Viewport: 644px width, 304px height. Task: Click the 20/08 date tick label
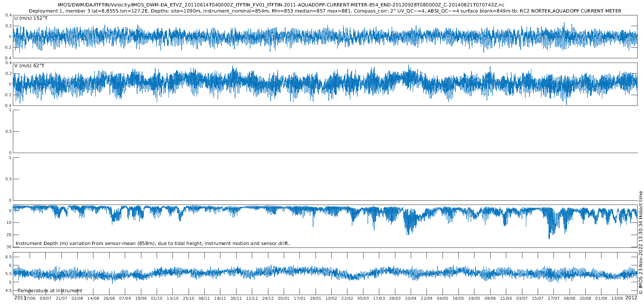tap(585, 298)
